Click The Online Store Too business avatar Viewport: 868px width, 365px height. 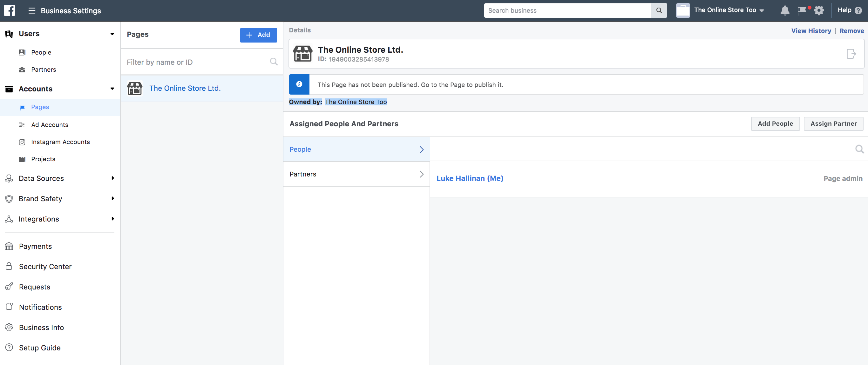683,10
